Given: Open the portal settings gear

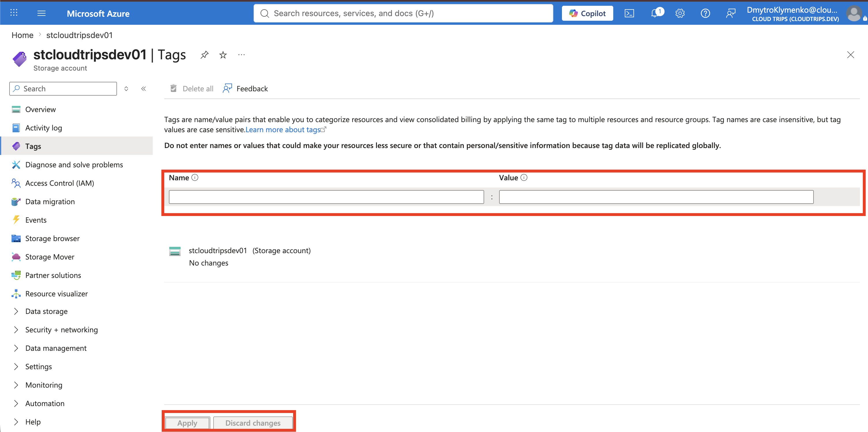Looking at the screenshot, I should pos(680,13).
